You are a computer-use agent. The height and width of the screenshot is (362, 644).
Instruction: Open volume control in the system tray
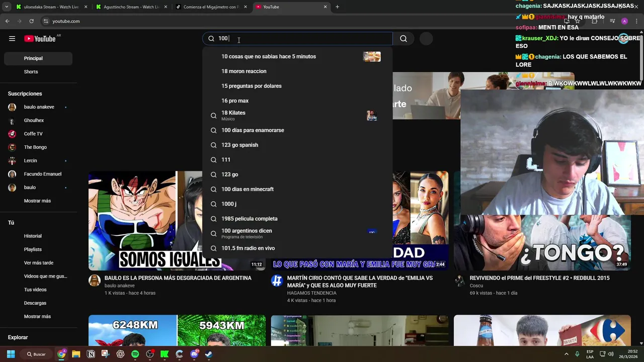pos(610,354)
